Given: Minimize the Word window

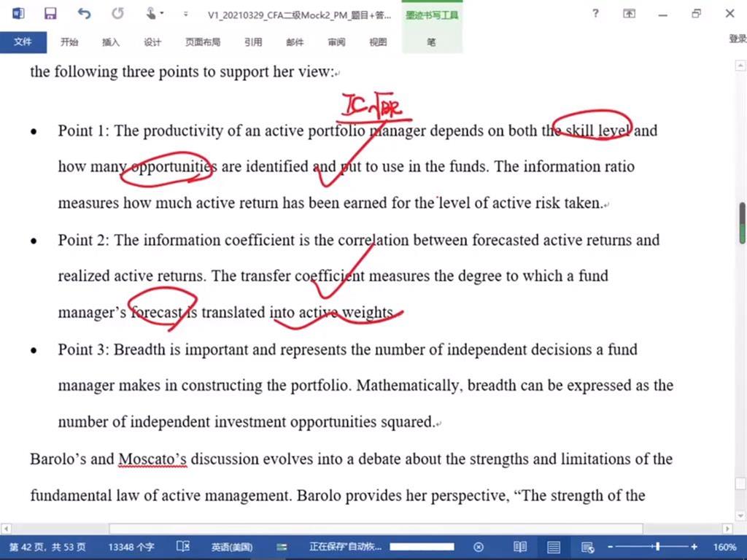Looking at the screenshot, I should (662, 15).
